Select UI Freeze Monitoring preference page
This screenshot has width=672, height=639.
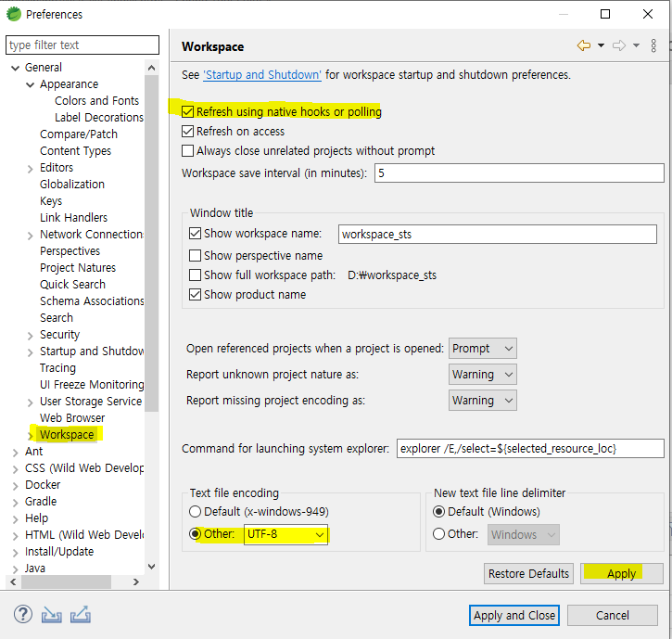[92, 384]
